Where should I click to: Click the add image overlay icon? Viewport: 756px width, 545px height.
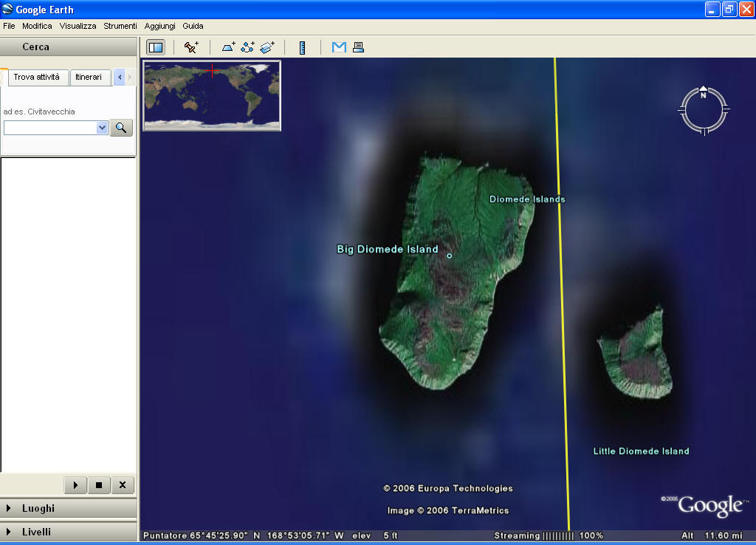[x=267, y=47]
